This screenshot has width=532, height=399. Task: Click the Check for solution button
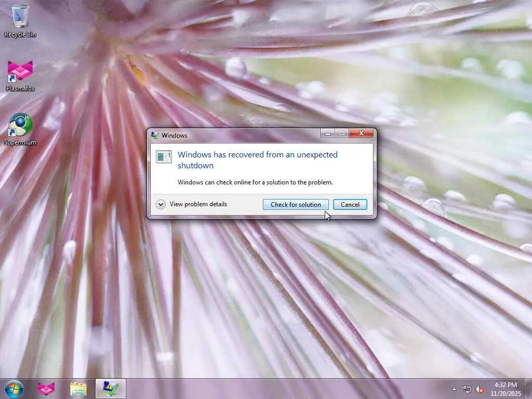(296, 205)
